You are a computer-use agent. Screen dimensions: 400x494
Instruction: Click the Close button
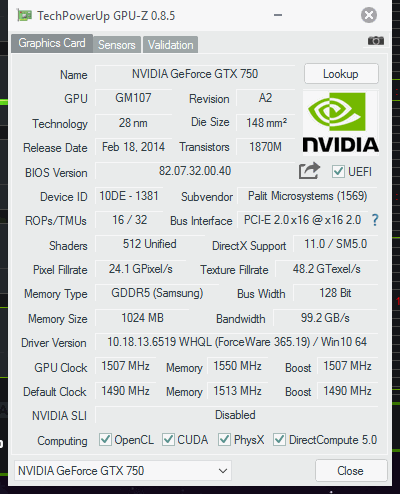pos(351,471)
